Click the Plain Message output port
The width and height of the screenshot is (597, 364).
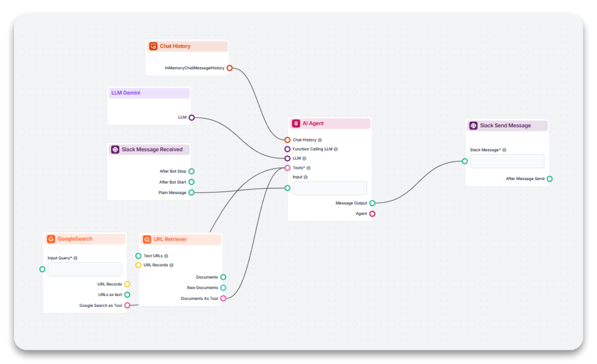tap(191, 192)
